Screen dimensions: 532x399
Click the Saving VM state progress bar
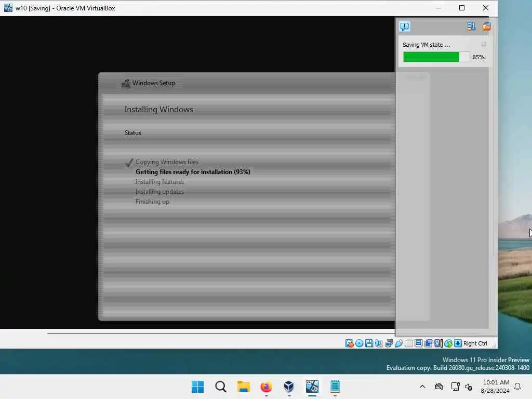tap(436, 57)
